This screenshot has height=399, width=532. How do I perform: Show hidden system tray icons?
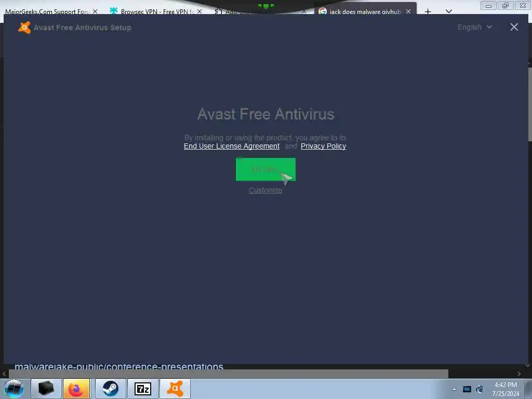point(454,389)
